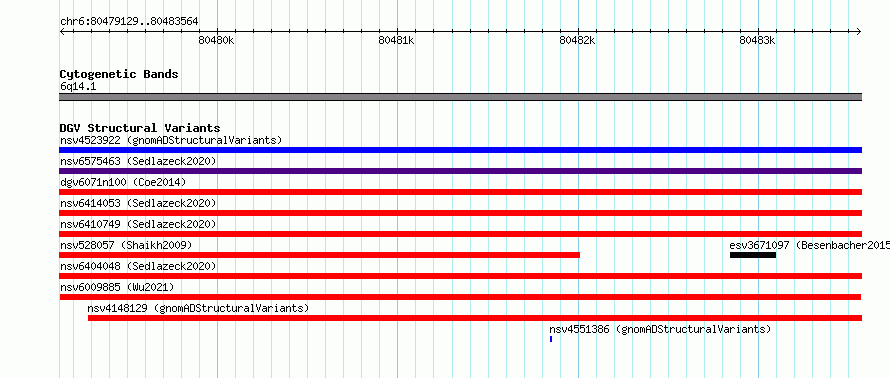Viewport: 890px width, 378px height.
Task: Click the Cytogenetic Bands track title
Action: tap(119, 74)
